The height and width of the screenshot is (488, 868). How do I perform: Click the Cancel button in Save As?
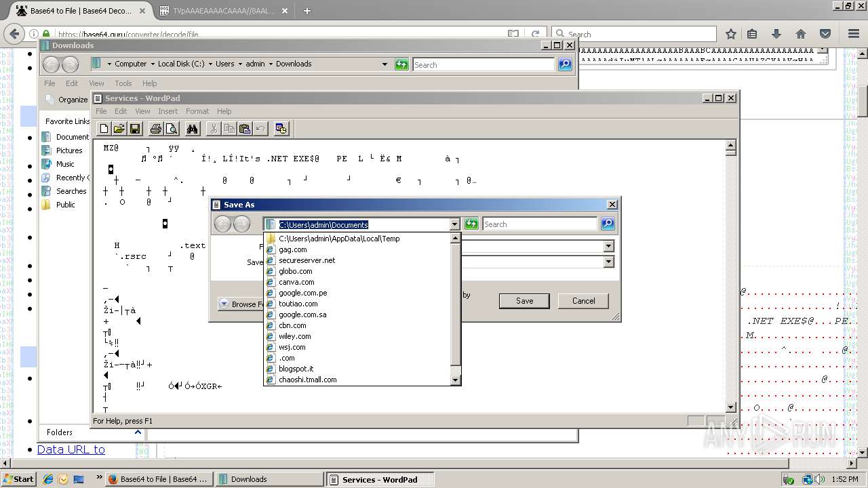tap(583, 301)
